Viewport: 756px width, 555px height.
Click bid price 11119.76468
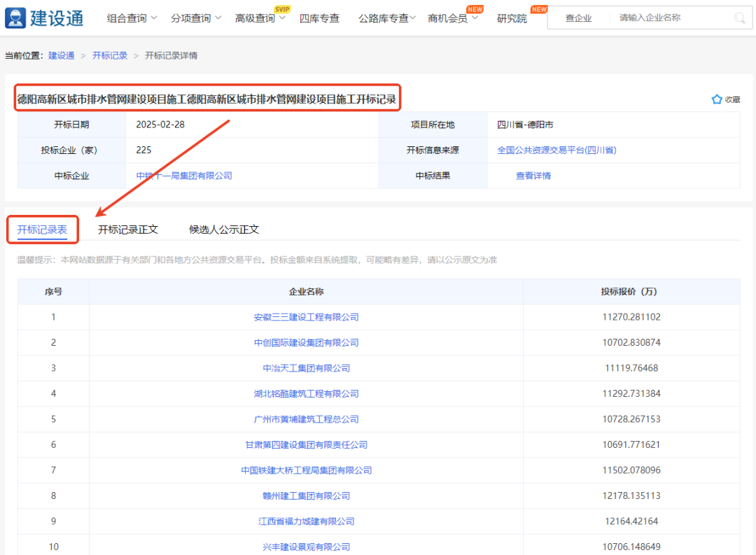pyautogui.click(x=631, y=368)
